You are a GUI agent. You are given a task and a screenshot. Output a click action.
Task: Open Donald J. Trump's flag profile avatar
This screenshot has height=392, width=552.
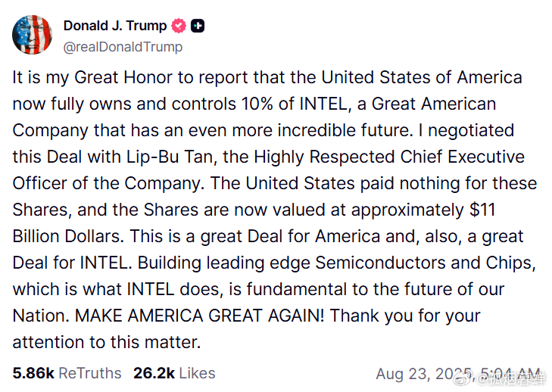click(x=32, y=35)
